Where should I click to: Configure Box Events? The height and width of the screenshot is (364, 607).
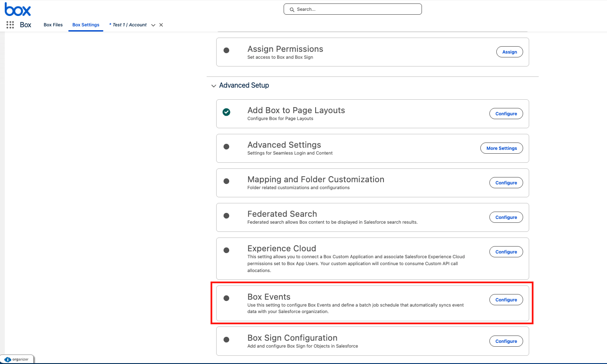click(x=506, y=300)
